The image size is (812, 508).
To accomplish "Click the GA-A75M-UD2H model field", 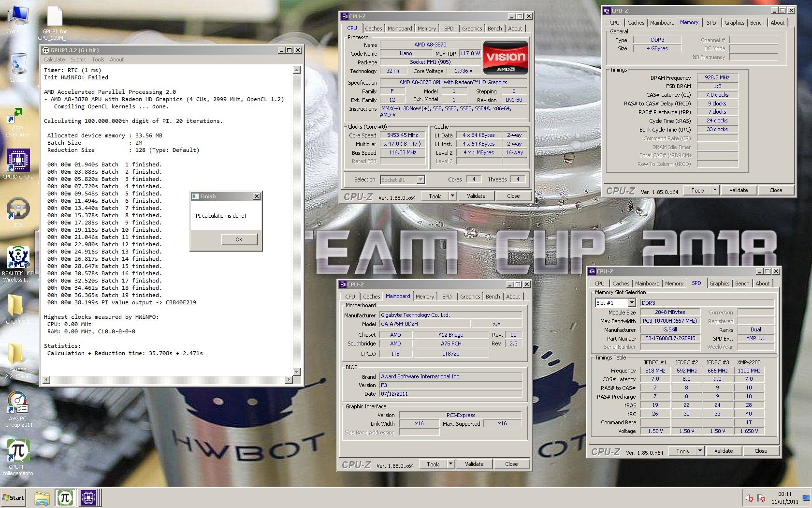I will point(425,324).
